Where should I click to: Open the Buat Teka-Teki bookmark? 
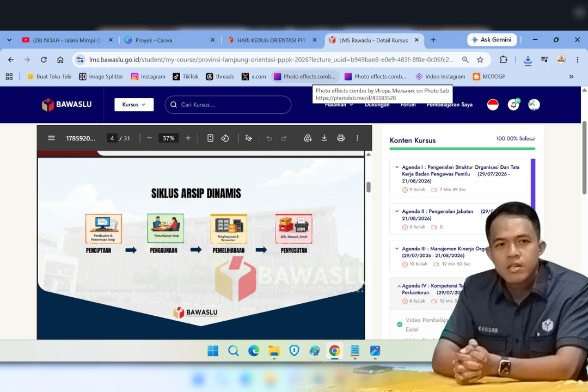(x=49, y=77)
